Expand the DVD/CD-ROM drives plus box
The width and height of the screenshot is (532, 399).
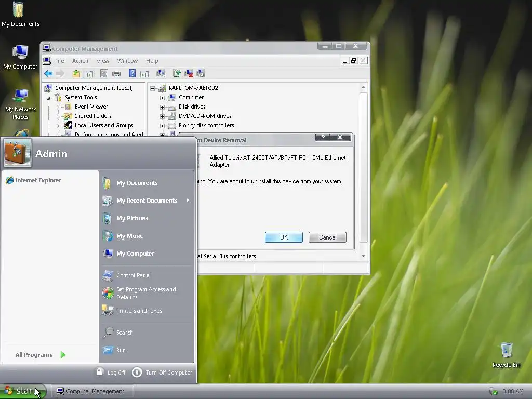click(x=162, y=116)
